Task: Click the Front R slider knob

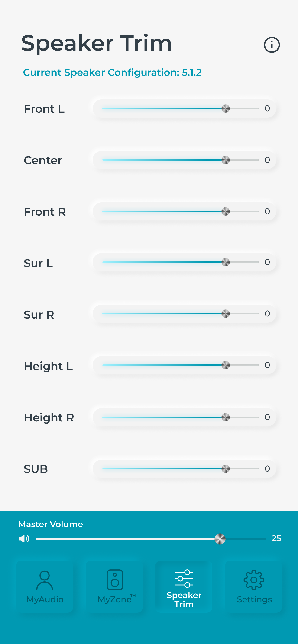Action: pyautogui.click(x=225, y=211)
